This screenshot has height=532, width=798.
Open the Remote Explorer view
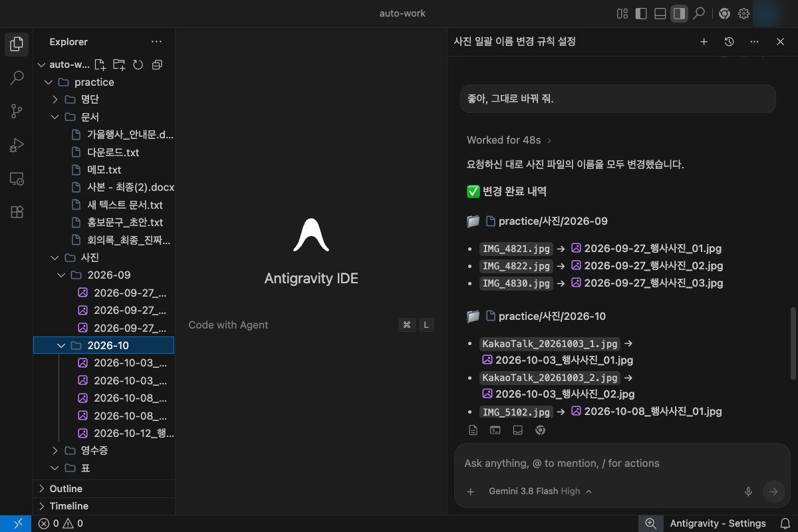[17, 178]
